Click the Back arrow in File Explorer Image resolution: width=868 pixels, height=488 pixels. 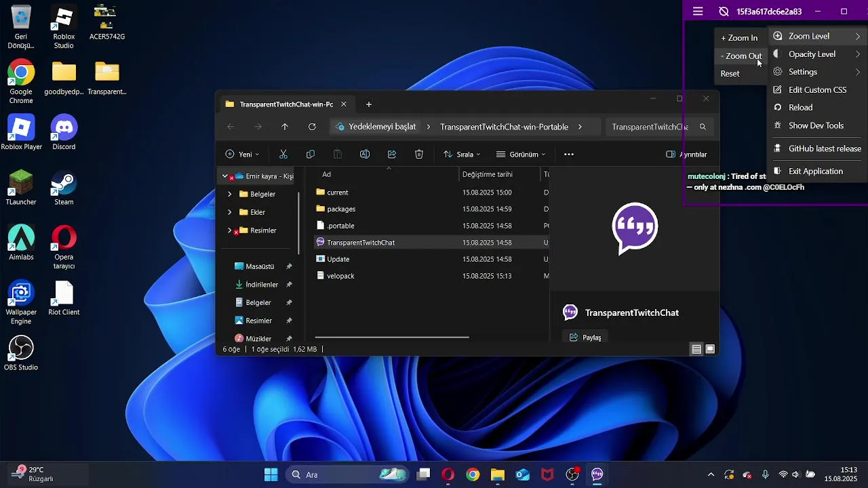[x=231, y=127]
